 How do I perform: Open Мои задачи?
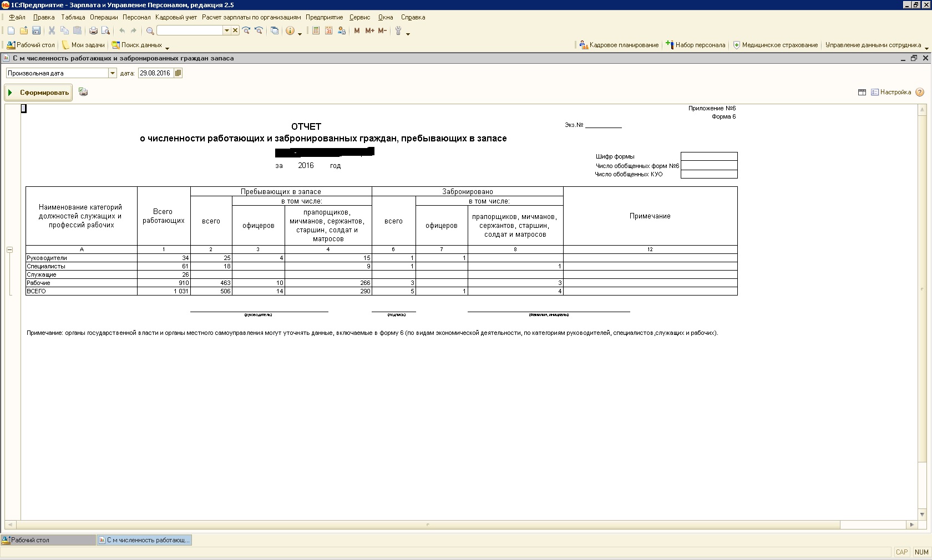click(83, 45)
